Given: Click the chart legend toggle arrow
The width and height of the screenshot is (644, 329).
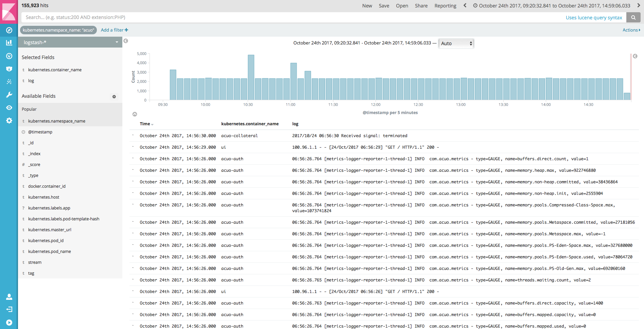Looking at the screenshot, I should click(635, 56).
